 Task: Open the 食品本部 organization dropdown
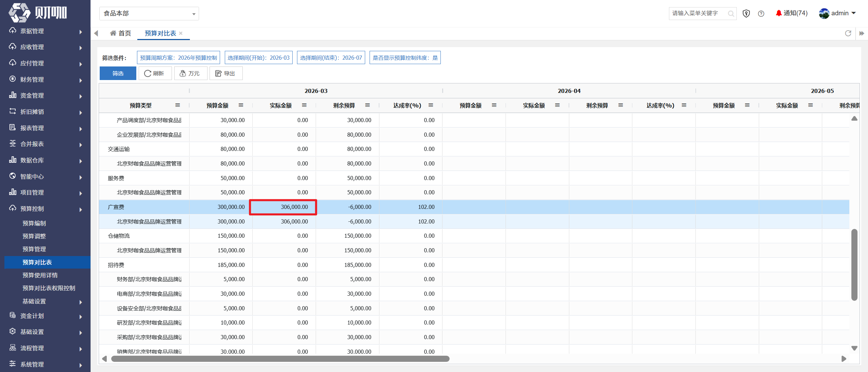coord(149,14)
